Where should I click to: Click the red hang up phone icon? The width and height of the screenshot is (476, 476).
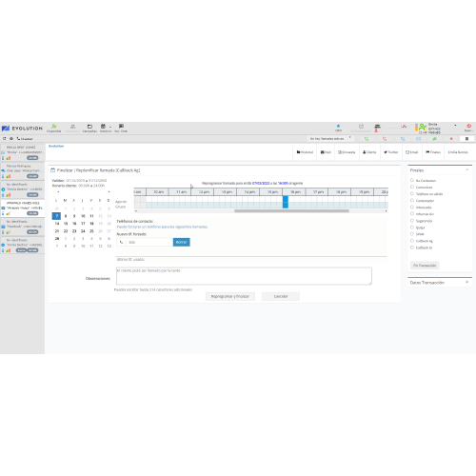(385, 139)
